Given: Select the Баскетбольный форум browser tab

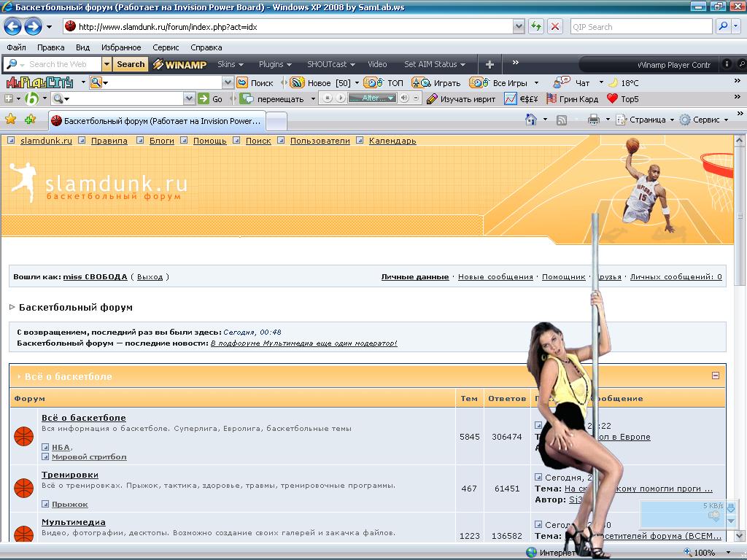Looking at the screenshot, I should (158, 121).
